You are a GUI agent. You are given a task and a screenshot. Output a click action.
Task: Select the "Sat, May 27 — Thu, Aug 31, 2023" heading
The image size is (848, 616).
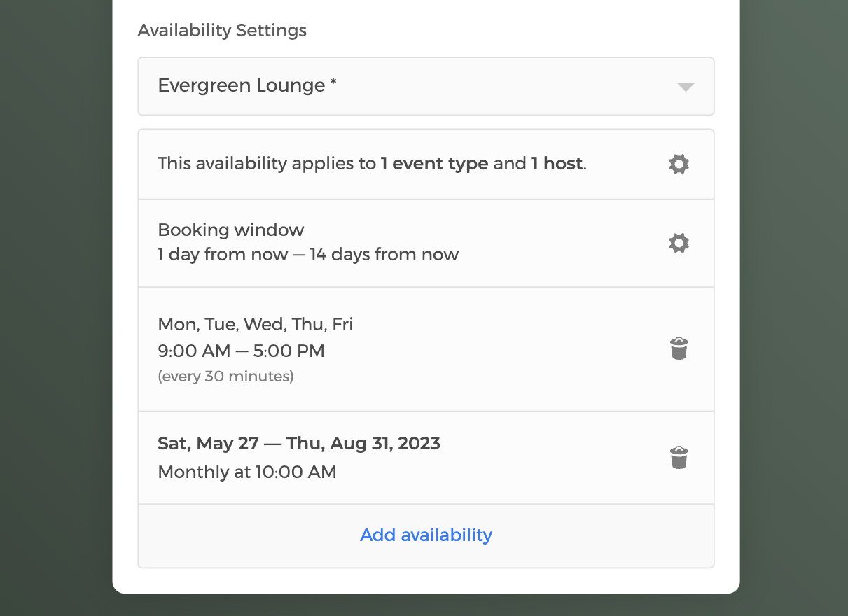pyautogui.click(x=298, y=443)
